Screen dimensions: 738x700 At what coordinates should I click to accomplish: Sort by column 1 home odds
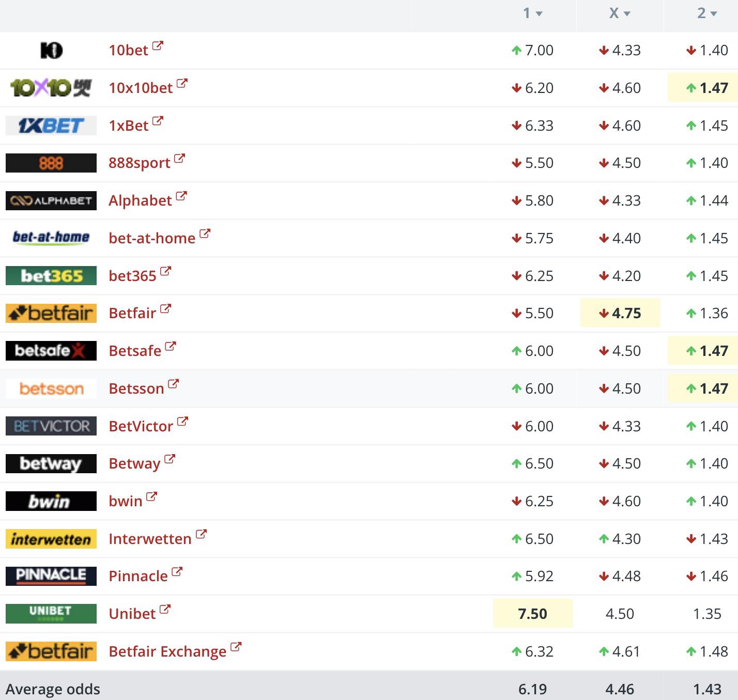coord(532,13)
